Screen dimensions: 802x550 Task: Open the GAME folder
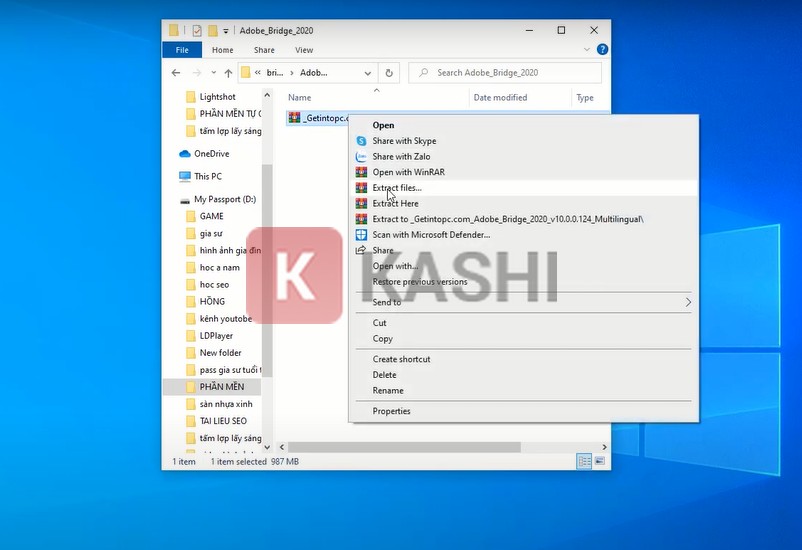pyautogui.click(x=212, y=216)
